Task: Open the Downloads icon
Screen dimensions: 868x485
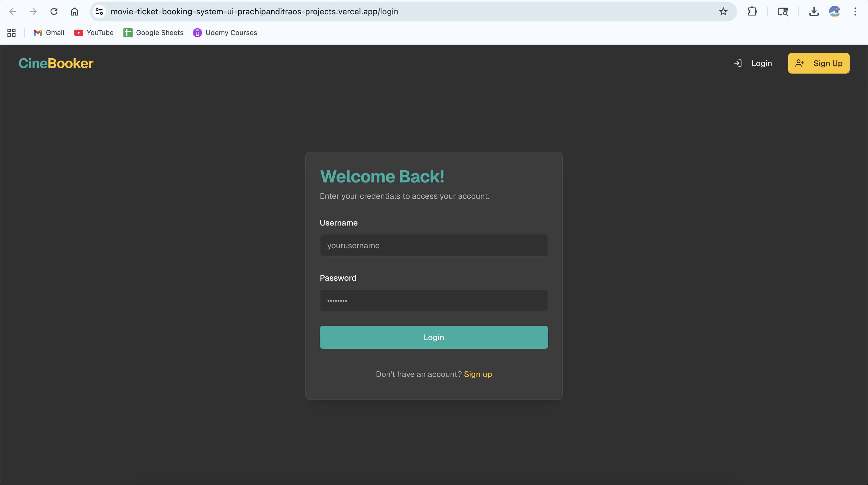Action: click(814, 11)
